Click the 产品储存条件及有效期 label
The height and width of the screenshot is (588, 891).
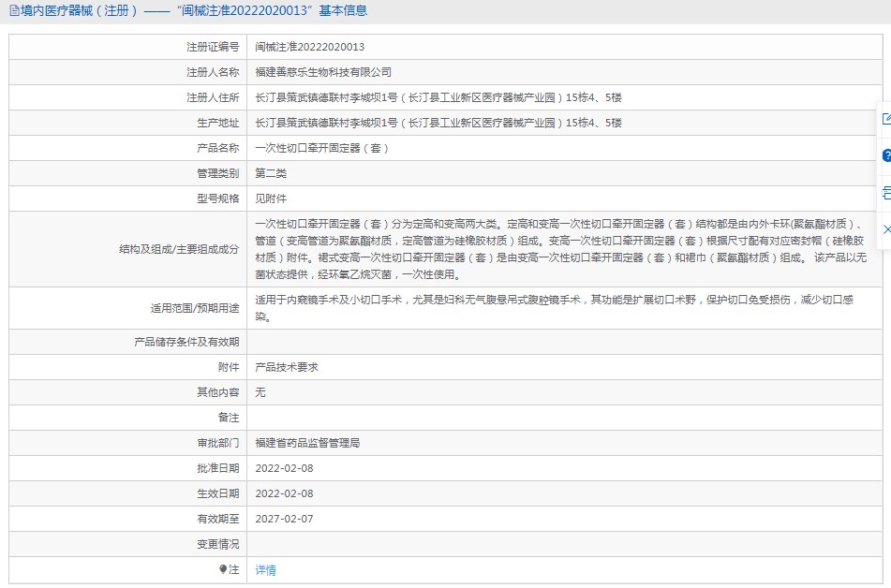click(186, 342)
